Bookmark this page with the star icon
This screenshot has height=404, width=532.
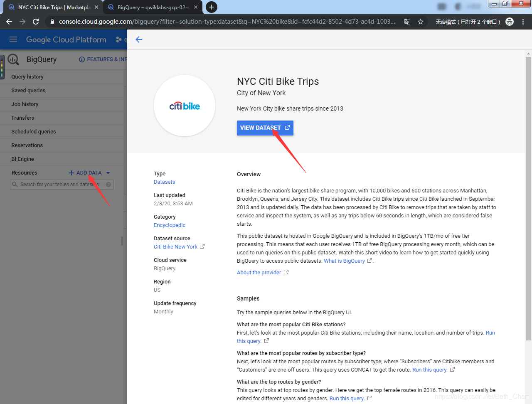(x=421, y=22)
